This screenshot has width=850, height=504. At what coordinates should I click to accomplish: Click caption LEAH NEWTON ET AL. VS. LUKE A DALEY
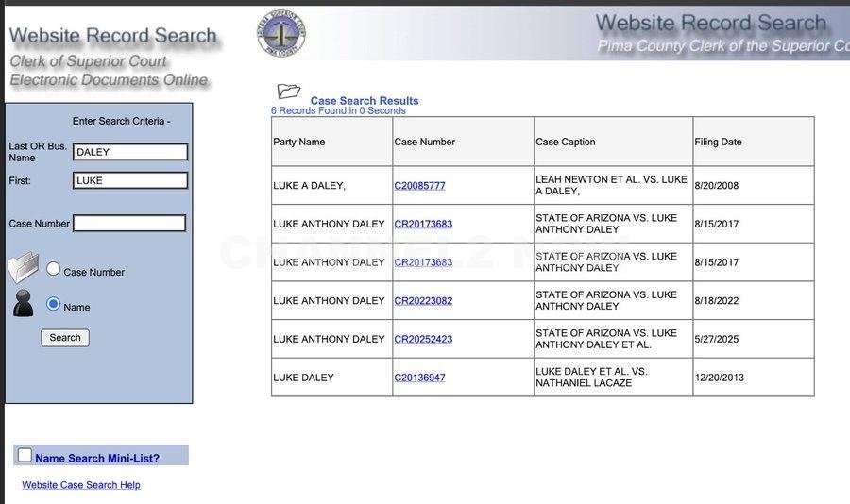tap(611, 185)
